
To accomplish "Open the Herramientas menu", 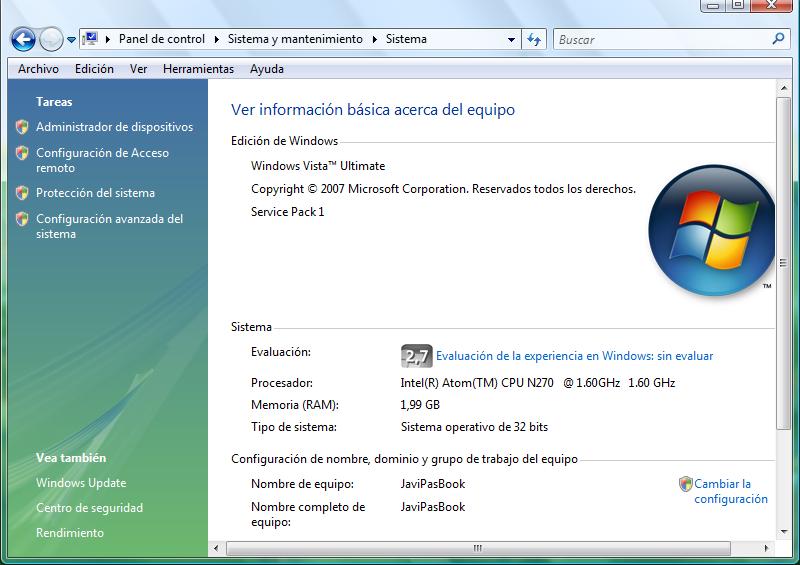I will (198, 69).
